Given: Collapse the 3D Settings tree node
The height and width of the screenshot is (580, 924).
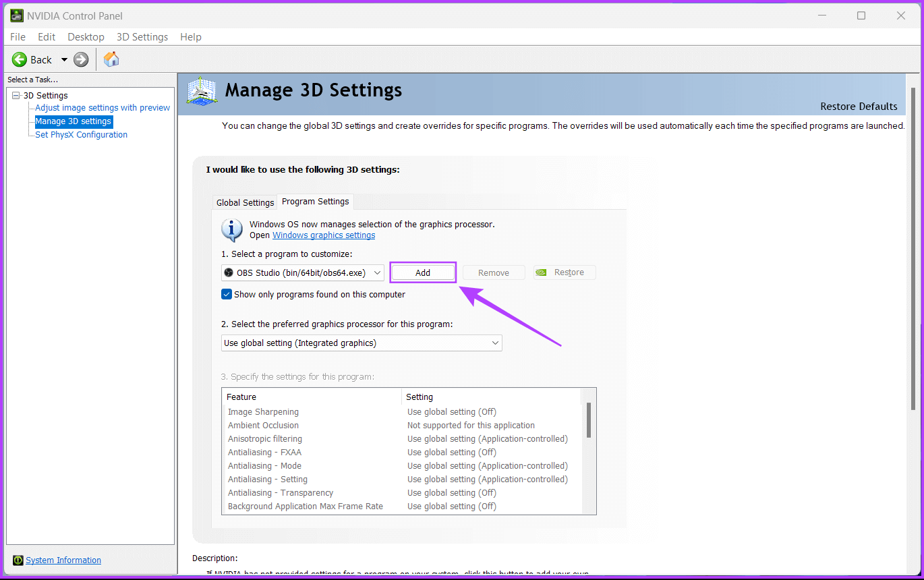Looking at the screenshot, I should tap(16, 96).
